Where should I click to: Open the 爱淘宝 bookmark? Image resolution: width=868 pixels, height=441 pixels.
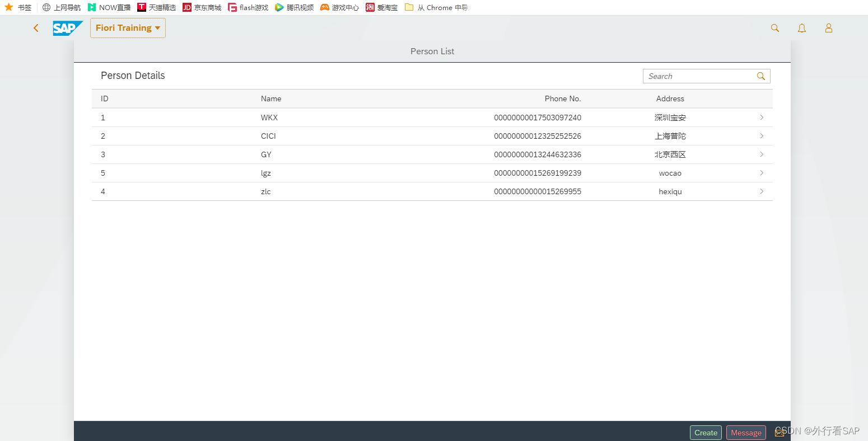tap(382, 7)
